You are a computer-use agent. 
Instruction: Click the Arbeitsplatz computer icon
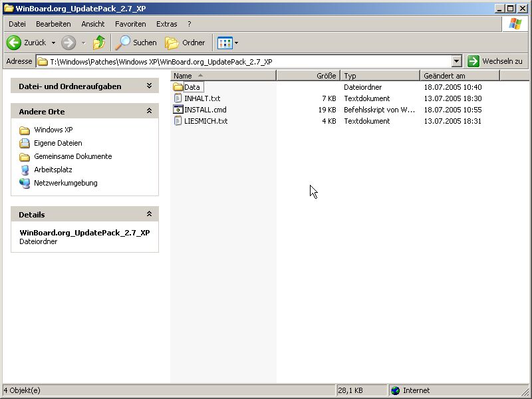click(25, 170)
